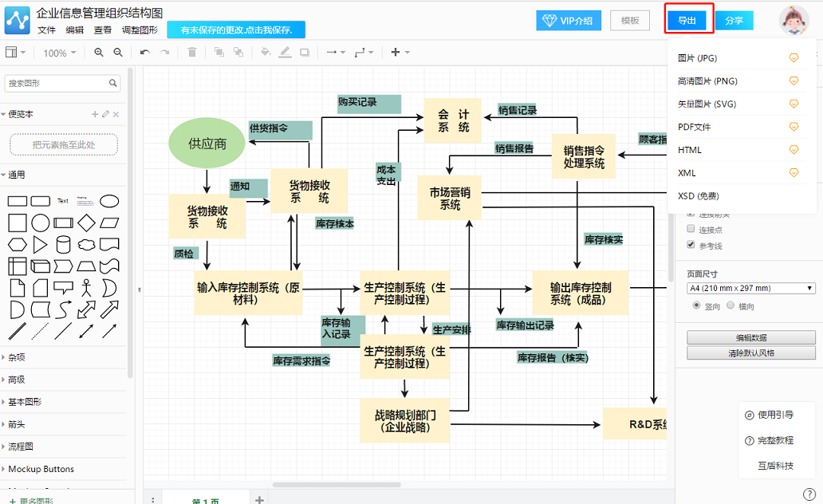Toggle the 参考线 checkbox

point(691,245)
